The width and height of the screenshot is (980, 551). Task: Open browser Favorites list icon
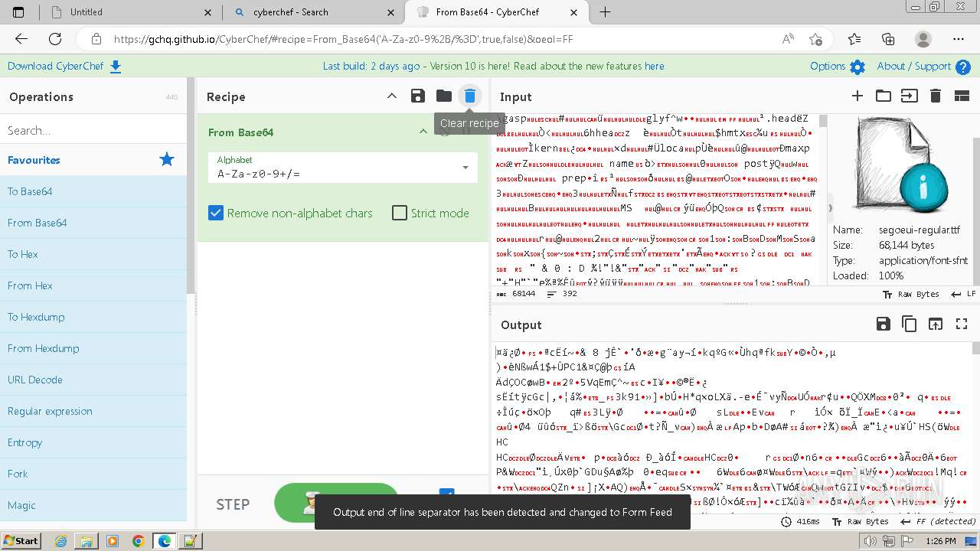(x=854, y=39)
